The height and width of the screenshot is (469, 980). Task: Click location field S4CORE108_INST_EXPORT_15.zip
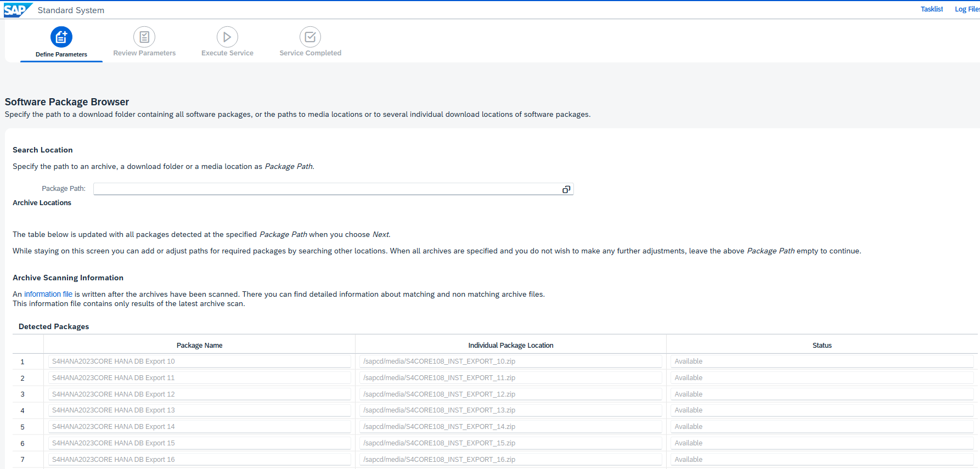point(511,443)
